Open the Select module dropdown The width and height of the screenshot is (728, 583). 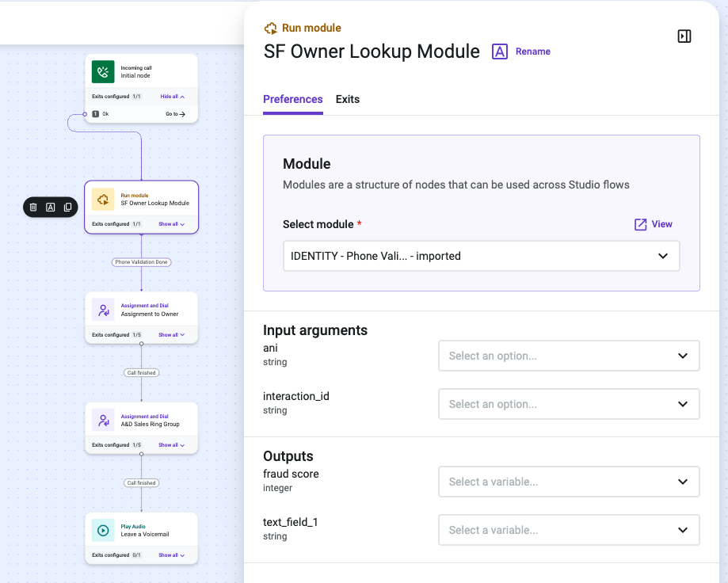(482, 256)
